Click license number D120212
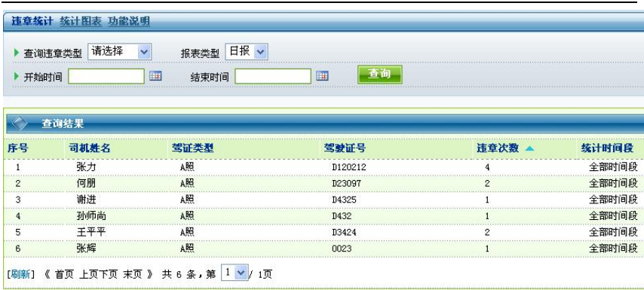The image size is (644, 290). coord(348,167)
